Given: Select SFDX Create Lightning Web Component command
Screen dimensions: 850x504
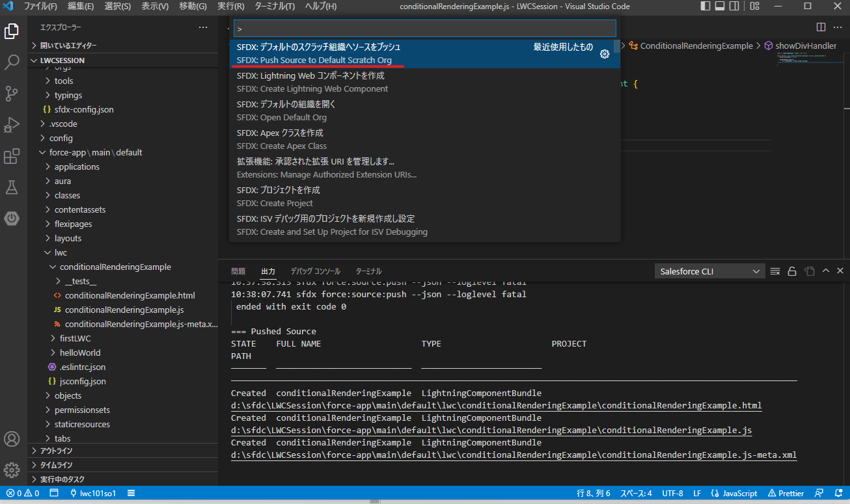Looking at the screenshot, I should [x=425, y=83].
